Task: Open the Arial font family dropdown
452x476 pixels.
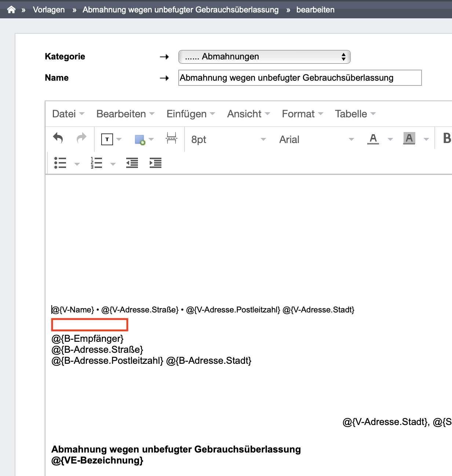Action: point(317,139)
